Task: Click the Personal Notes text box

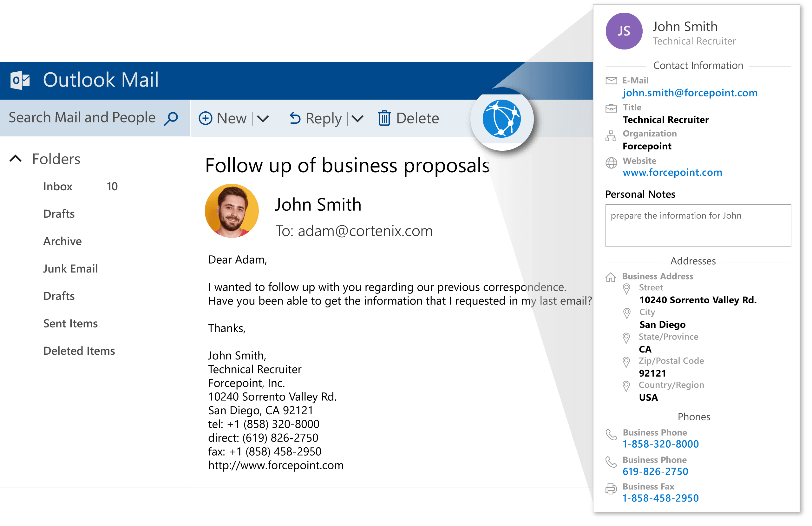Action: [x=698, y=226]
